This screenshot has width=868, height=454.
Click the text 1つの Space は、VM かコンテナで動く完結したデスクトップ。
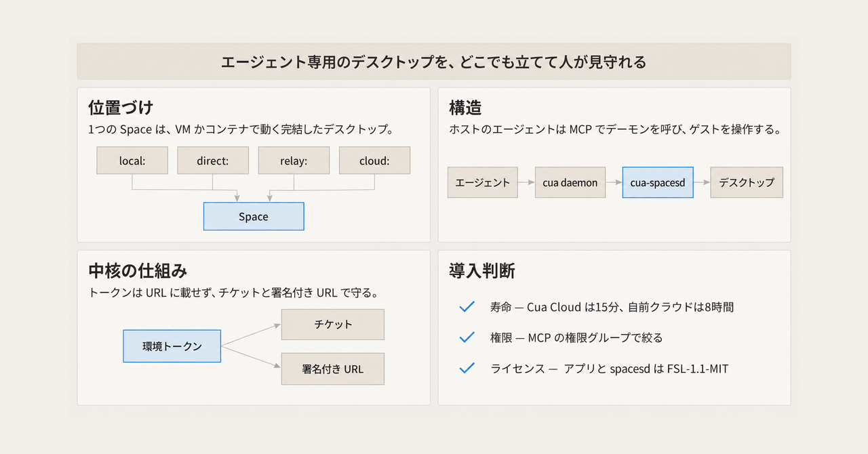click(x=241, y=129)
